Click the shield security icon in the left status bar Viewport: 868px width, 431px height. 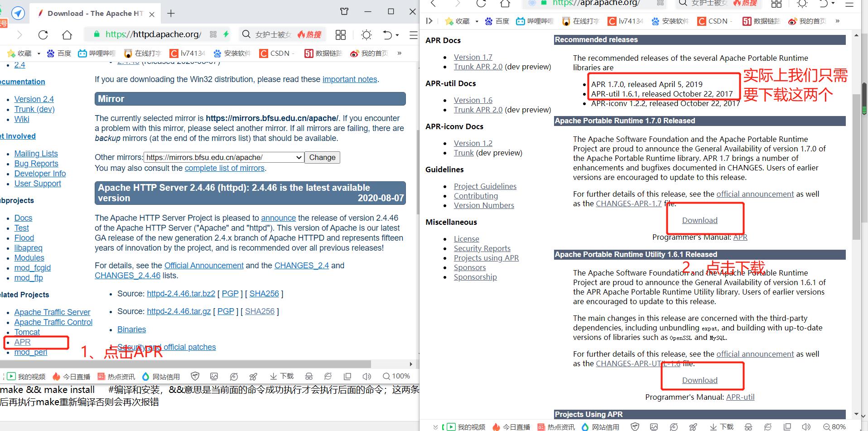pyautogui.click(x=195, y=376)
